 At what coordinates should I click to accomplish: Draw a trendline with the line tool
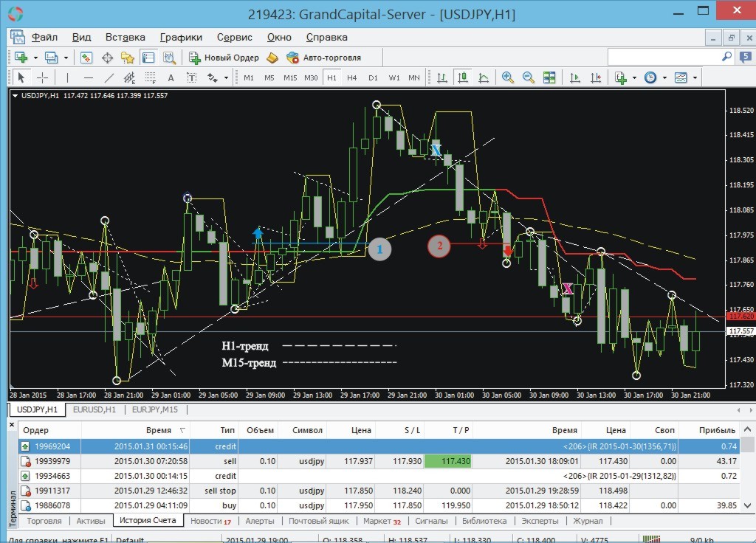coord(109,77)
